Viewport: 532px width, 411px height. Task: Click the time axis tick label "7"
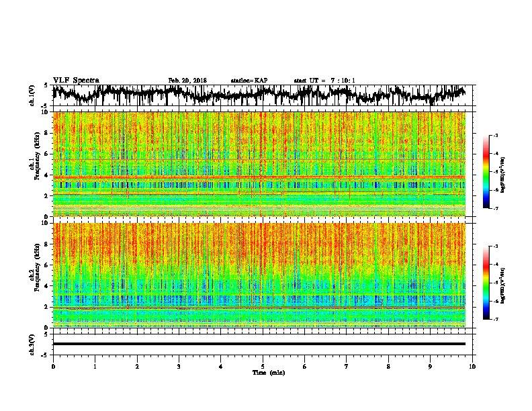[347, 367]
